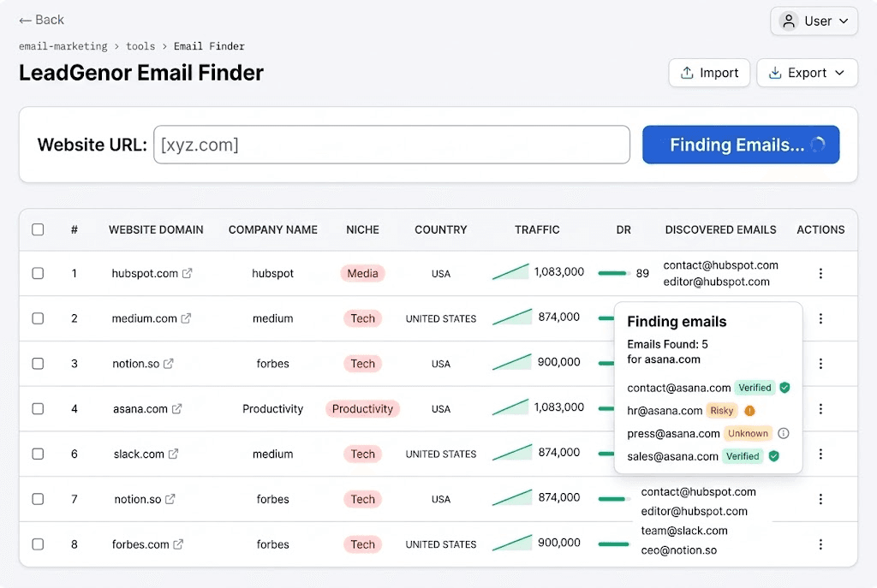
Task: Open forbes.com domain link
Action: pyautogui.click(x=140, y=544)
